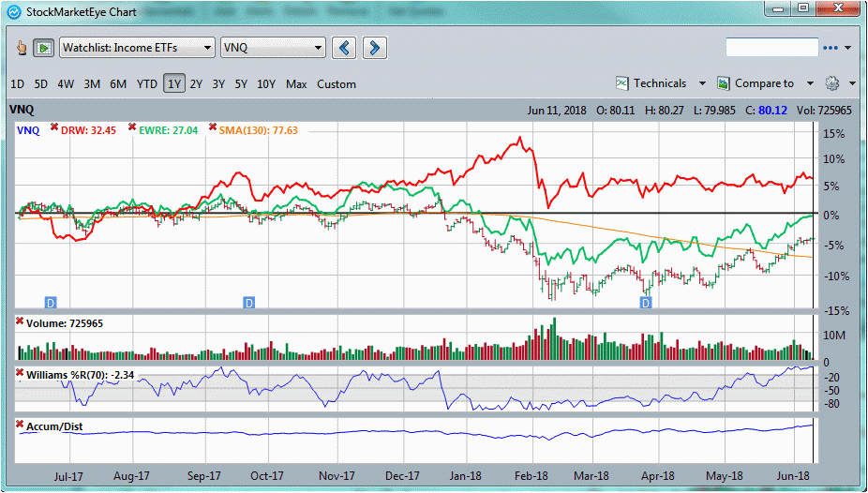868x493 pixels.
Task: Go to next symbol with right arrow
Action: tap(374, 48)
